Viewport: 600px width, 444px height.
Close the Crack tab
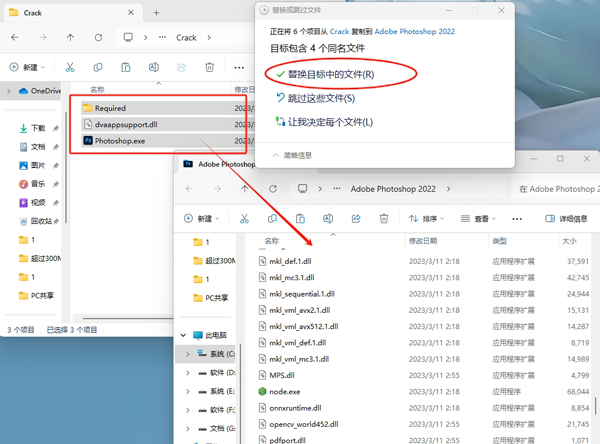(x=131, y=13)
